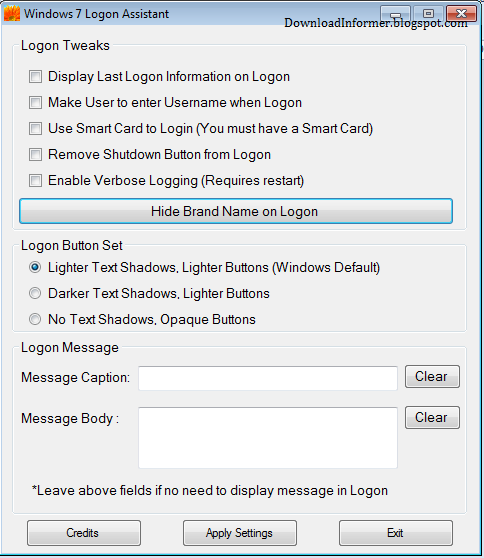Enable Verbose Logging checkbox
The image size is (484, 558).
pos(35,180)
